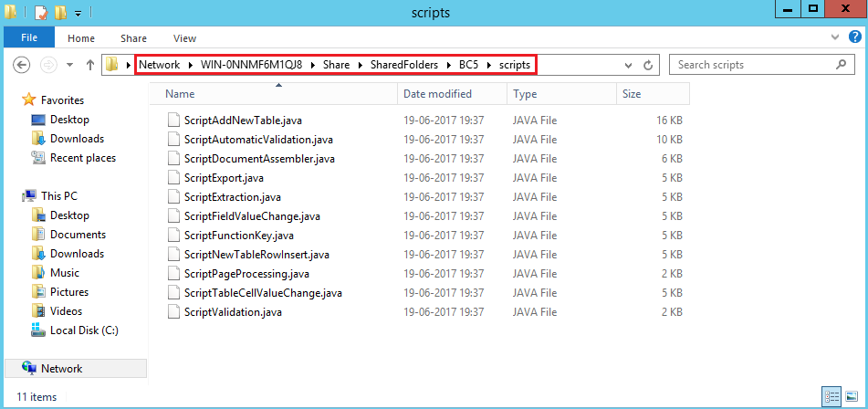Switch to Large icons view layout
Image resolution: width=868 pixels, height=409 pixels.
click(x=850, y=396)
